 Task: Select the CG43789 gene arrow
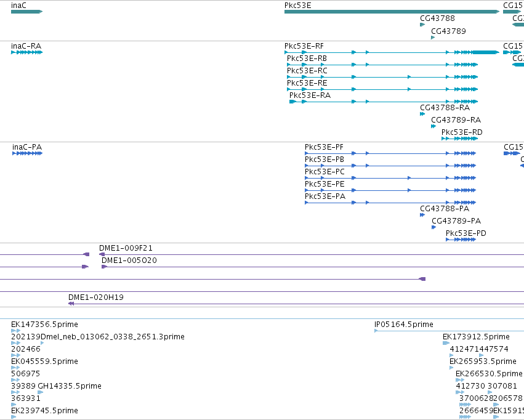click(433, 38)
